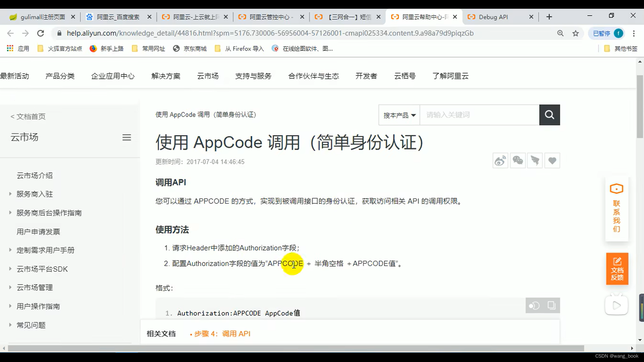Open 文档反馈 feedback button
Viewport: 644px width, 362px height.
[617, 269]
